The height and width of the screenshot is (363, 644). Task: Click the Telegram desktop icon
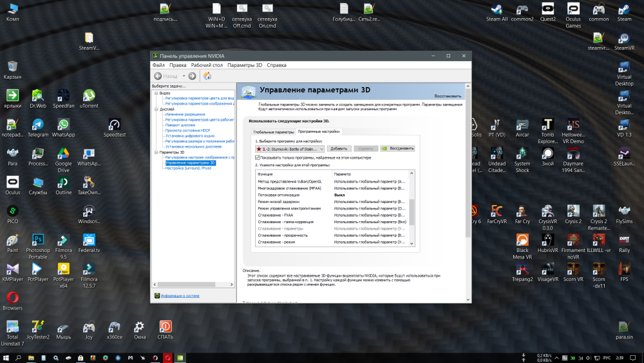tap(38, 124)
